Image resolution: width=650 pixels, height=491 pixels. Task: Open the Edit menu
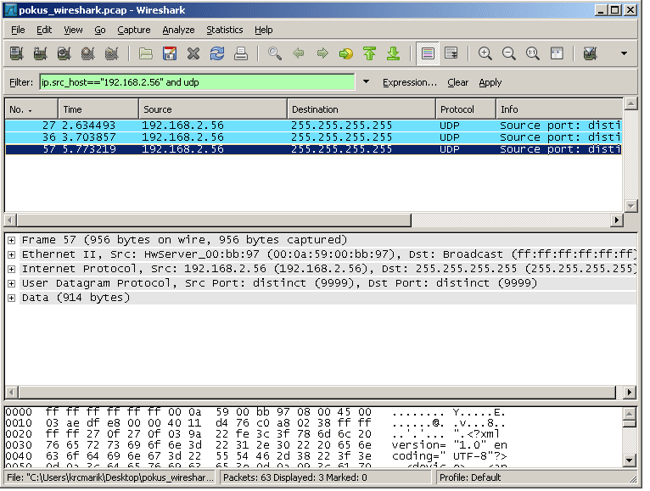44,30
